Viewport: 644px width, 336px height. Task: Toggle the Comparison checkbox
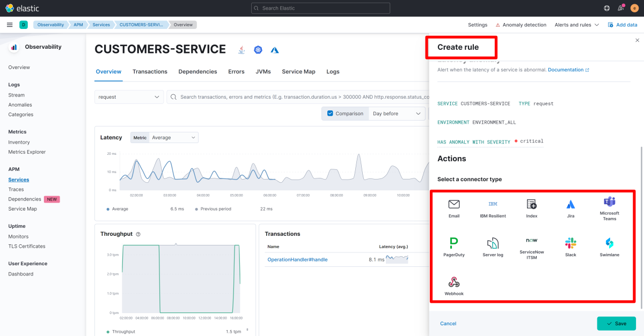pos(331,114)
